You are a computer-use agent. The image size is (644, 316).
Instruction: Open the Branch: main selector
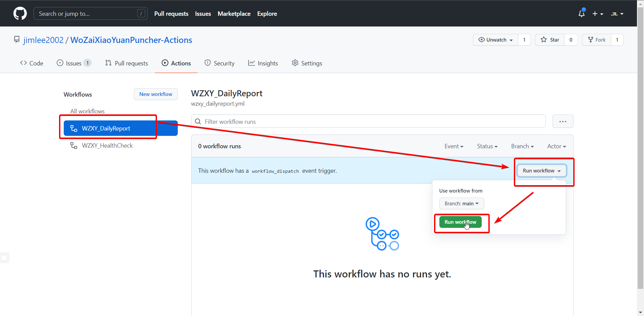click(462, 204)
